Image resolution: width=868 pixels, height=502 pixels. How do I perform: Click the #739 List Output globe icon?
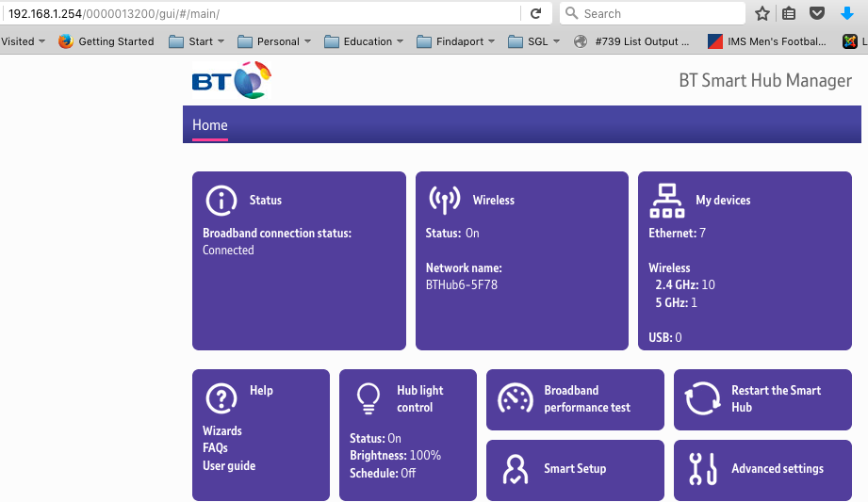581,41
